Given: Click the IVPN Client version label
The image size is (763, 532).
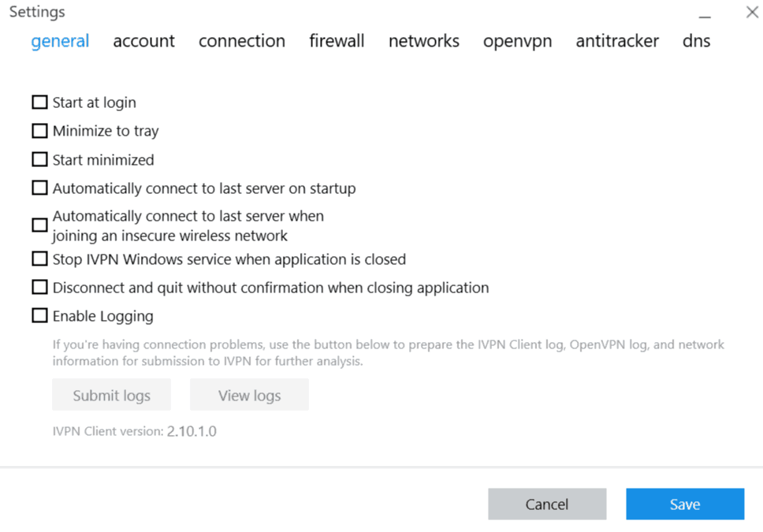Looking at the screenshot, I should point(108,431).
